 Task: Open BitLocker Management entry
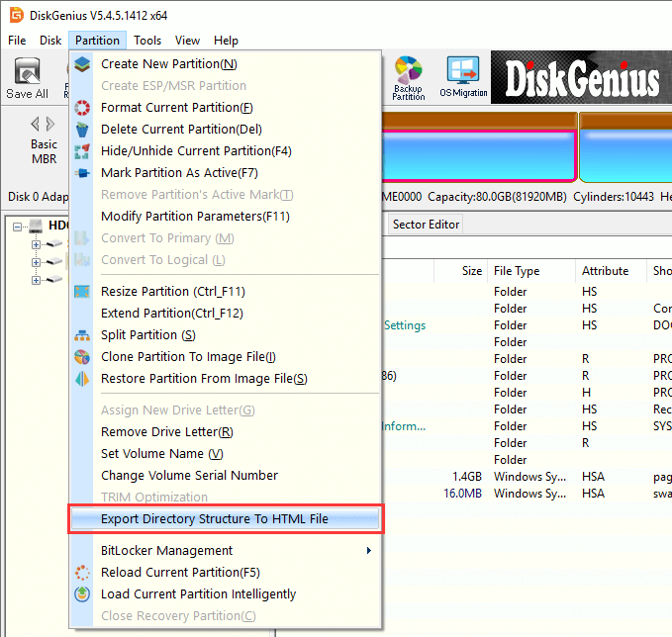(x=226, y=551)
